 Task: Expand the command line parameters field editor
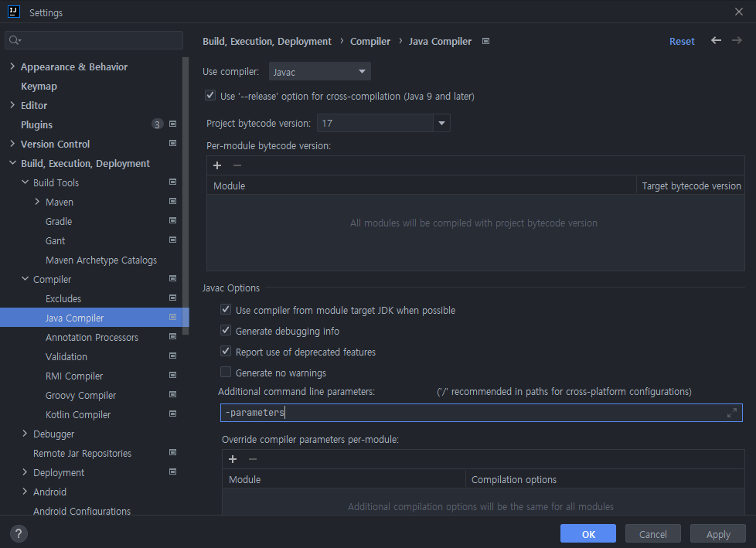tap(732, 413)
